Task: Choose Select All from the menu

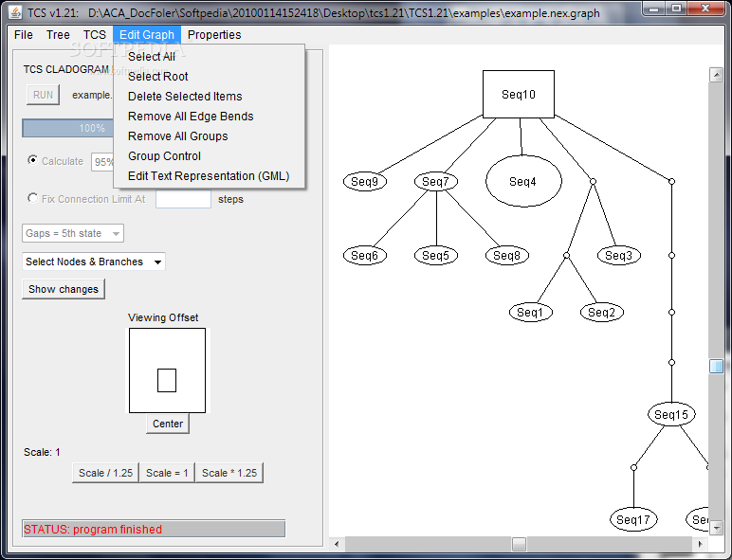Action: pyautogui.click(x=210, y=57)
